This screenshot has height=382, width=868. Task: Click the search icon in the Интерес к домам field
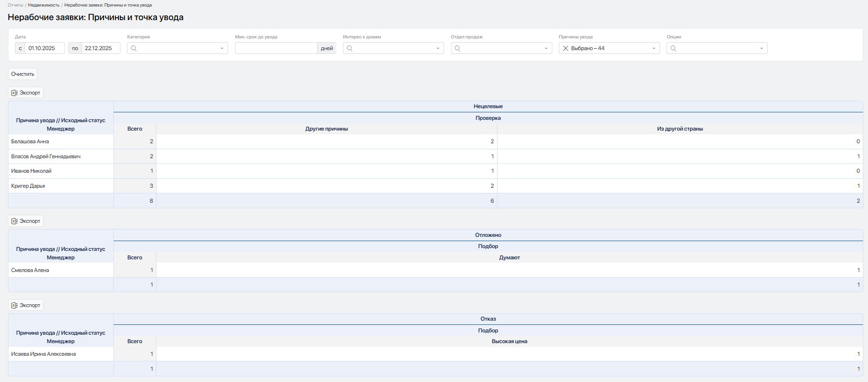point(349,48)
